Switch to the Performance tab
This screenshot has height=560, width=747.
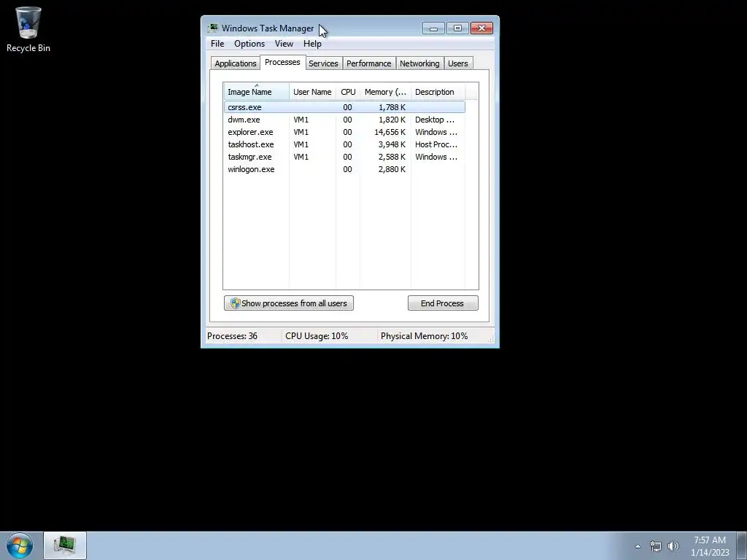tap(368, 63)
